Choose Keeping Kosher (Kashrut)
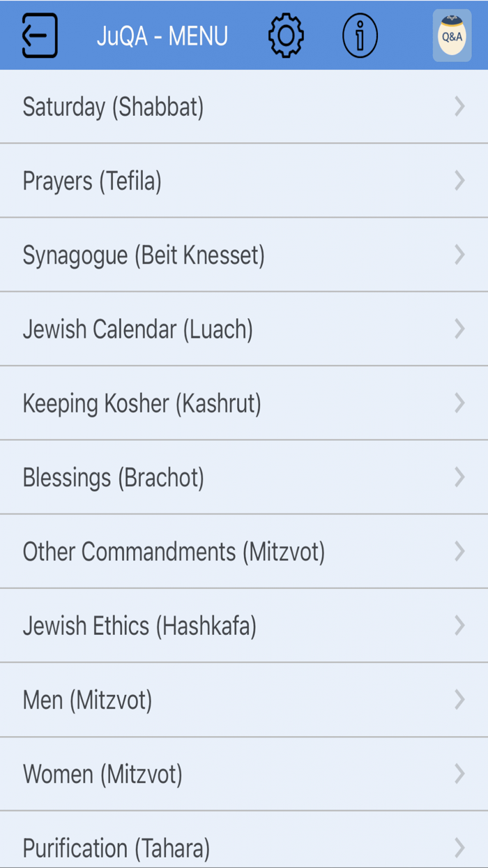The height and width of the screenshot is (868, 488). tap(142, 403)
